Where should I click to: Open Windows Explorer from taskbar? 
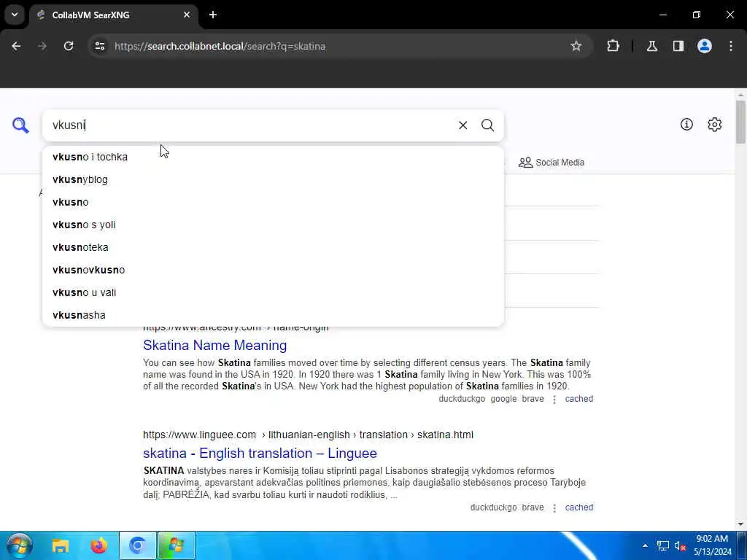(61, 545)
